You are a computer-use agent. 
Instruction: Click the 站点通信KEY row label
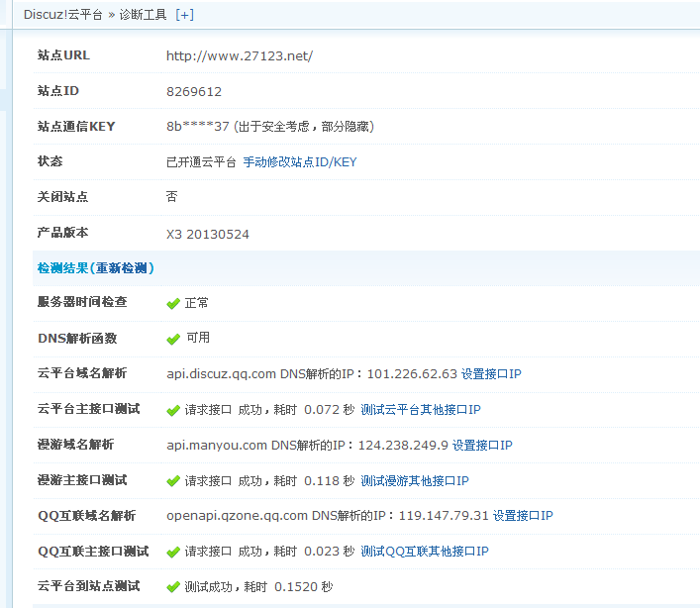(x=76, y=127)
